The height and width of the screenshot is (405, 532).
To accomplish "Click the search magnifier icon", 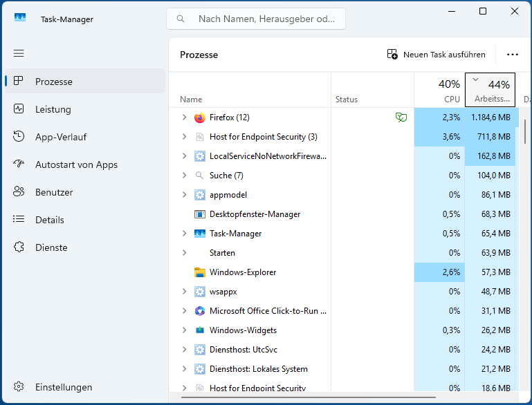I will coord(181,19).
